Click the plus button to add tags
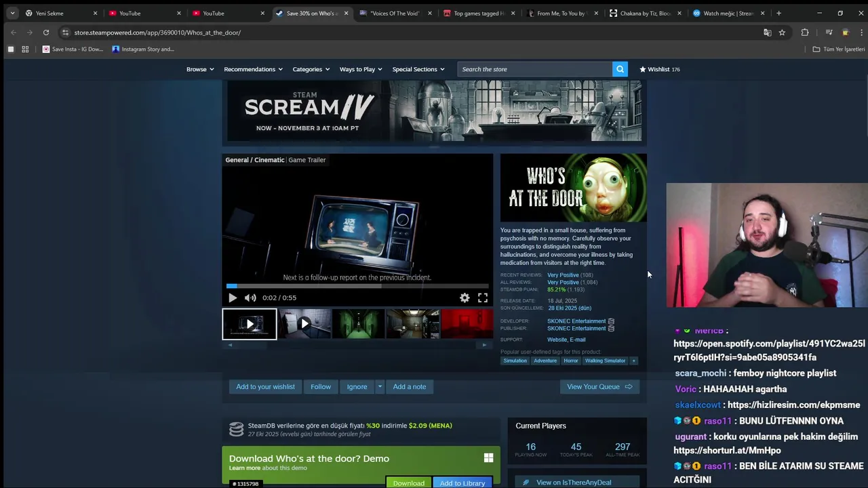The width and height of the screenshot is (868, 488). point(634,361)
